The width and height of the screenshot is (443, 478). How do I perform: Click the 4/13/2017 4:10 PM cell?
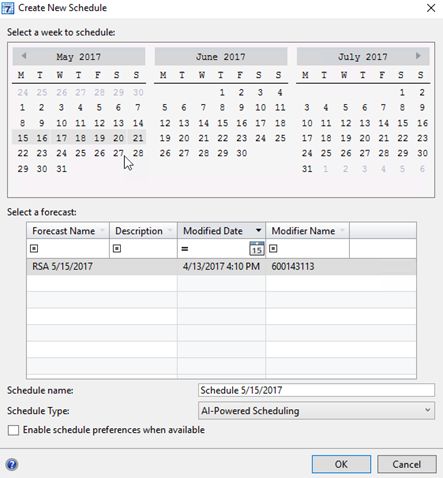click(221, 267)
